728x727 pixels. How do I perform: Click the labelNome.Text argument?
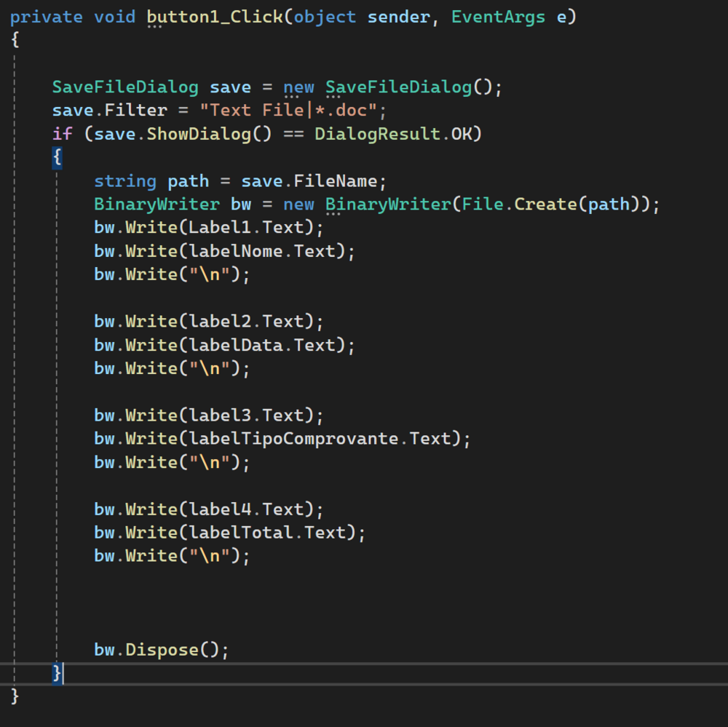[266, 251]
